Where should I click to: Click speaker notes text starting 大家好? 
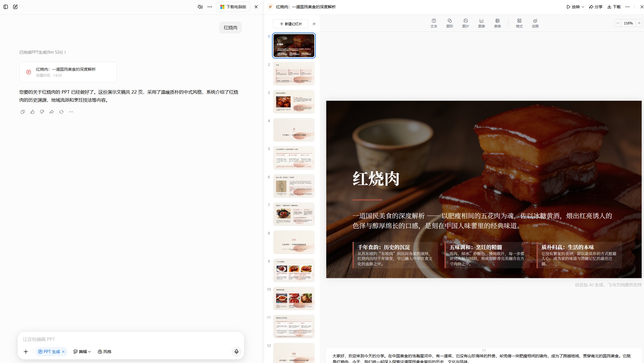click(x=482, y=359)
